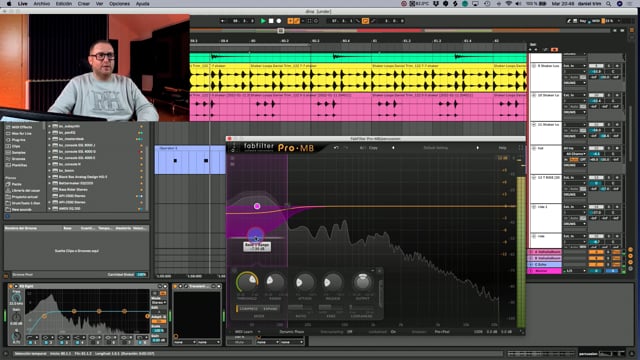
Task: Open the Archivo menu
Action: pos(42,4)
